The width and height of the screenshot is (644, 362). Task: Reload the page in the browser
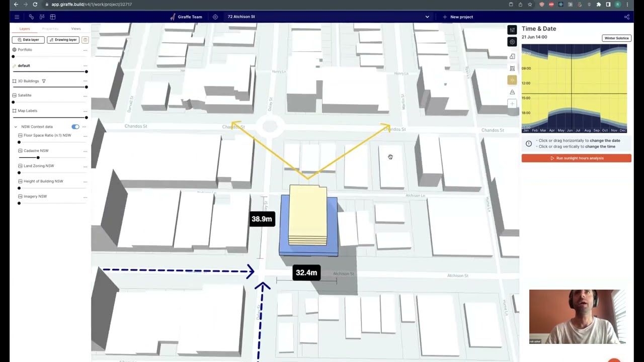(35, 5)
